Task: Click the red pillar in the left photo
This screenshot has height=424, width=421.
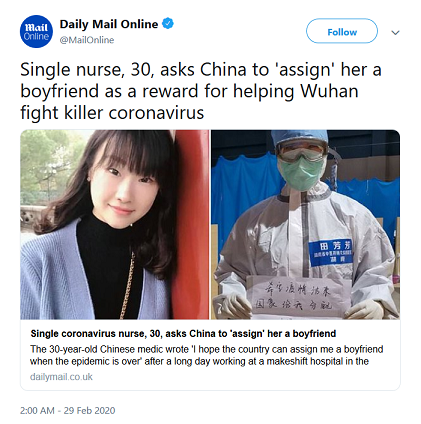Action: [192, 224]
